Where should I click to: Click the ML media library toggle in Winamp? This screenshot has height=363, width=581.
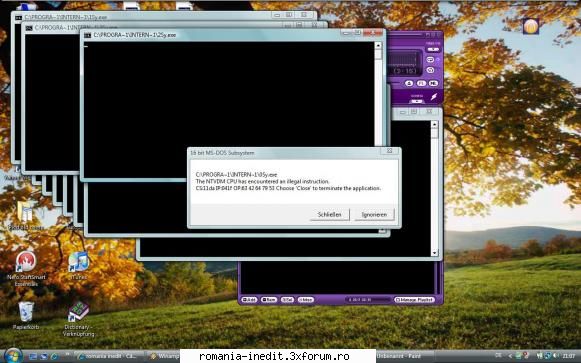pos(433,83)
